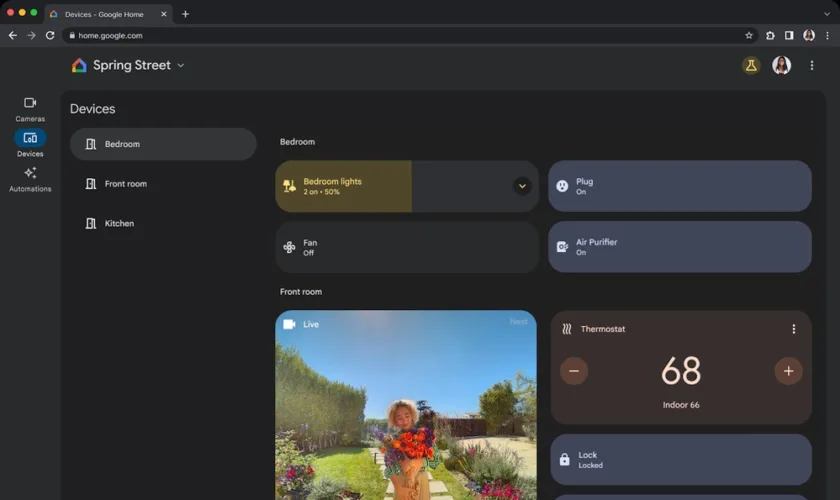Adjust the Bedroom lights brightness slider
Screen dimensions: 840x500
coord(407,186)
